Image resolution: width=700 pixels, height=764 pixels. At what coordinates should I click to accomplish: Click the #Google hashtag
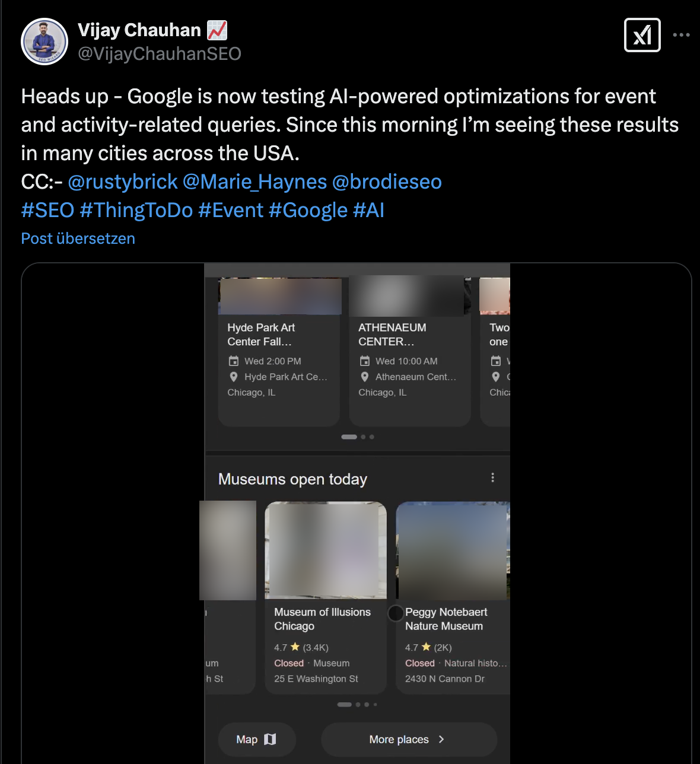tap(308, 210)
